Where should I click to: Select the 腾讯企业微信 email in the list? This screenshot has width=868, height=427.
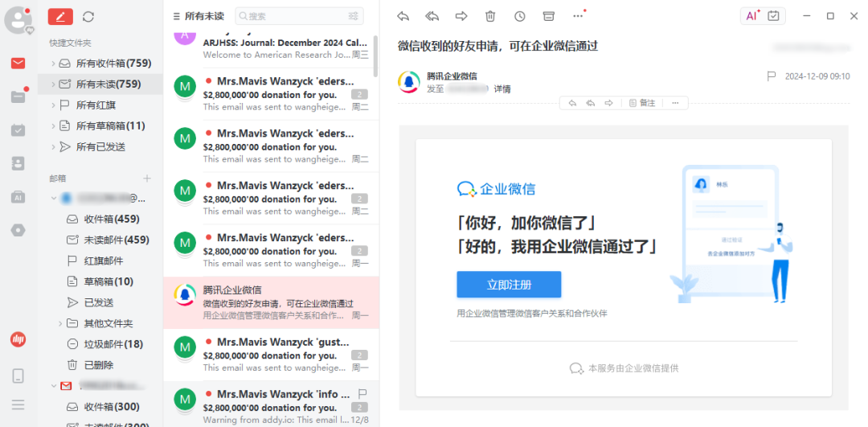272,302
